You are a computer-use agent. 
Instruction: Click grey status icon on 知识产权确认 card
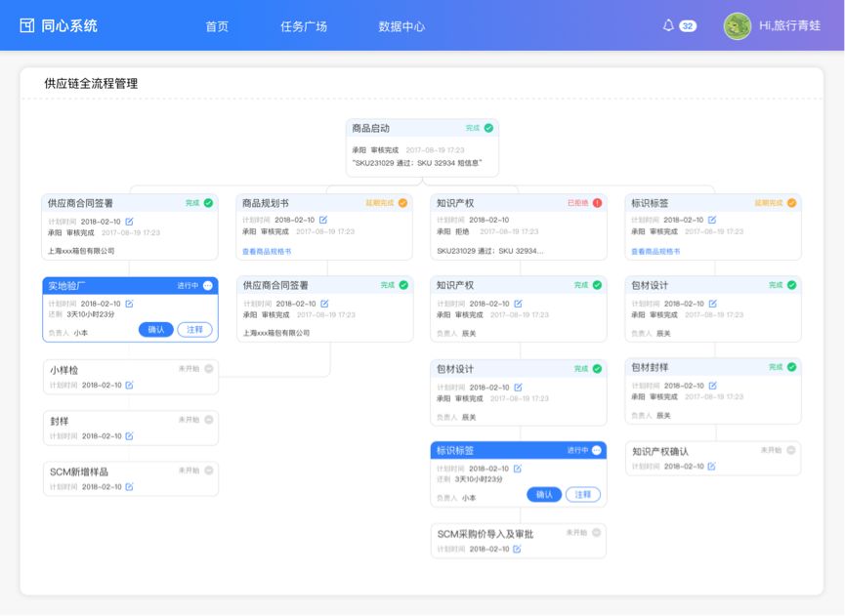pos(791,450)
